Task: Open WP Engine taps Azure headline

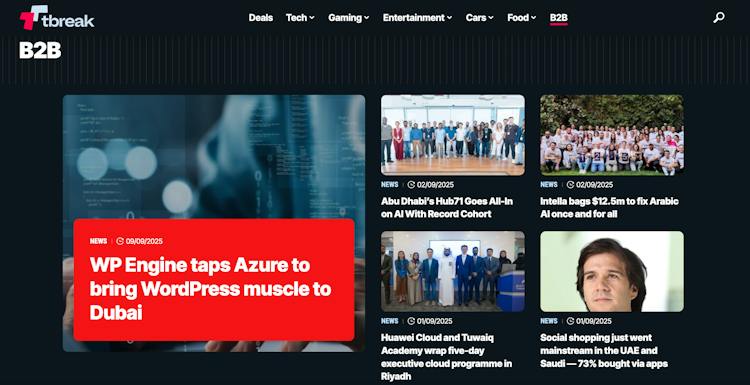Action: click(210, 289)
